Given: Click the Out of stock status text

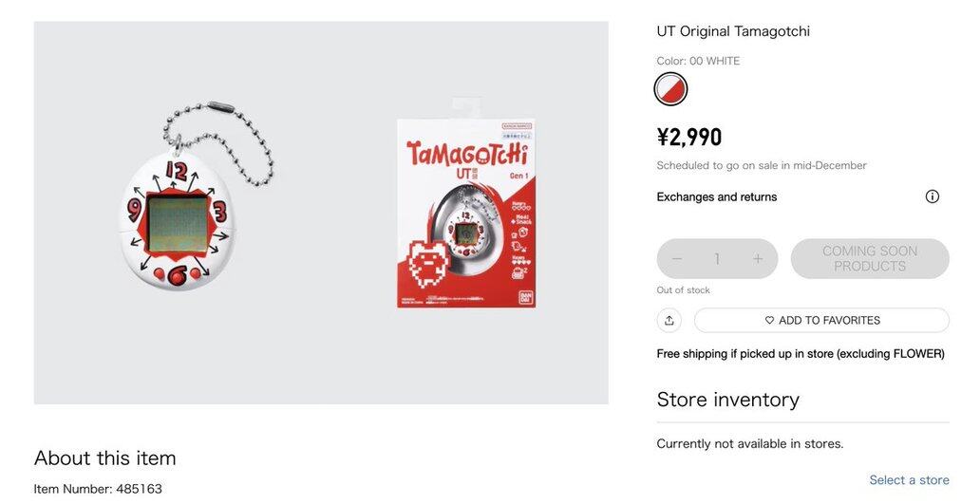Looking at the screenshot, I should 684,290.
